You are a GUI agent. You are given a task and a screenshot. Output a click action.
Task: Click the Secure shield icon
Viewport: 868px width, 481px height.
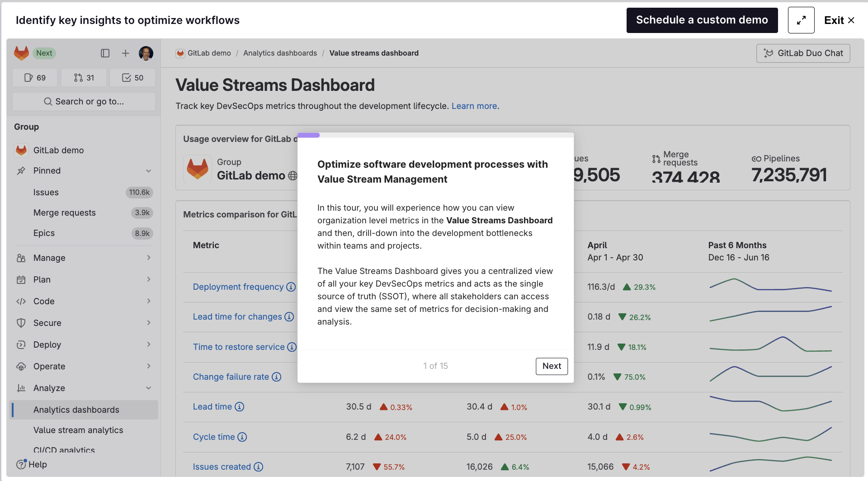point(21,323)
